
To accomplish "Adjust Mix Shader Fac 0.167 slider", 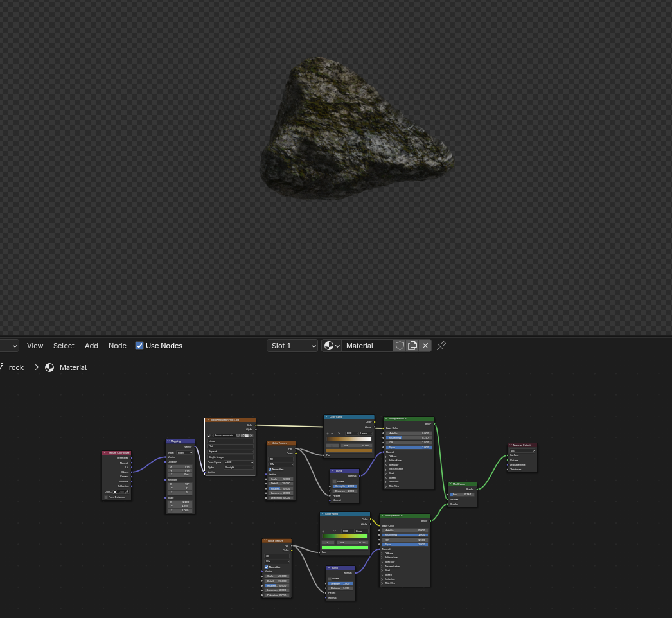I will pyautogui.click(x=461, y=494).
